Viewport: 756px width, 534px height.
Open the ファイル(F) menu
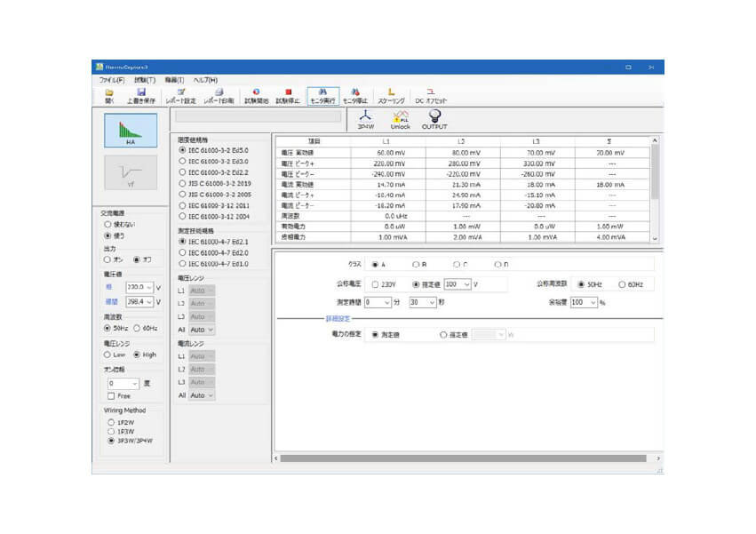click(x=112, y=80)
